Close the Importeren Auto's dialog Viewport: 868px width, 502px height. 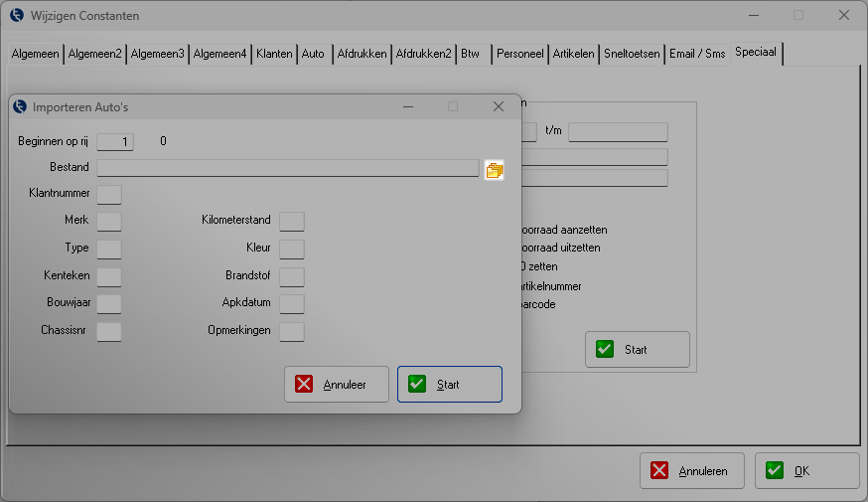click(x=499, y=106)
